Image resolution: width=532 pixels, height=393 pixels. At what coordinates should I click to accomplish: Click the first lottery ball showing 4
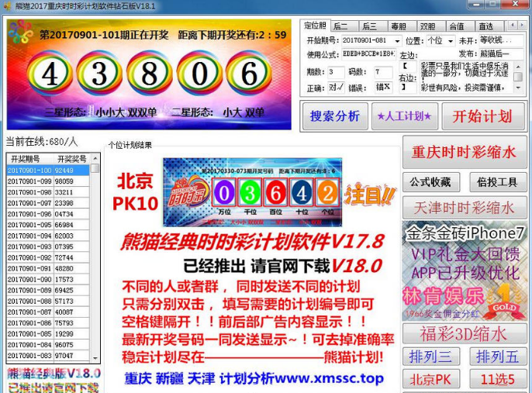click(x=50, y=73)
